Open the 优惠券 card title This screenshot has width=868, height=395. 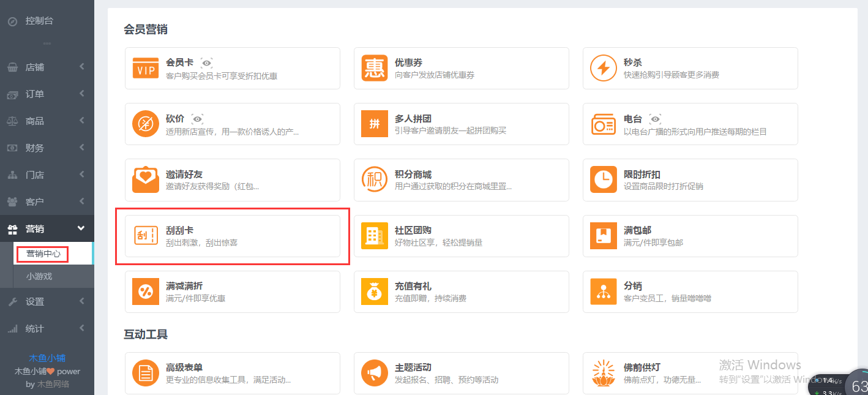coord(408,62)
